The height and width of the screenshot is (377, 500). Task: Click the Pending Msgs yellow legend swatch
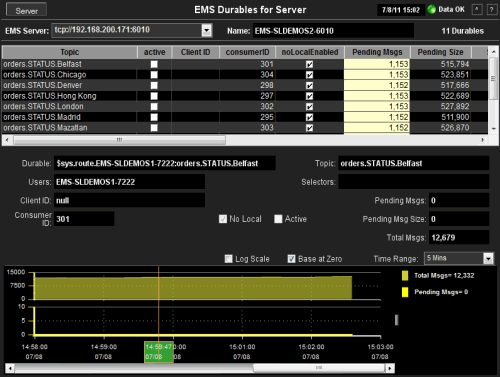(x=405, y=292)
